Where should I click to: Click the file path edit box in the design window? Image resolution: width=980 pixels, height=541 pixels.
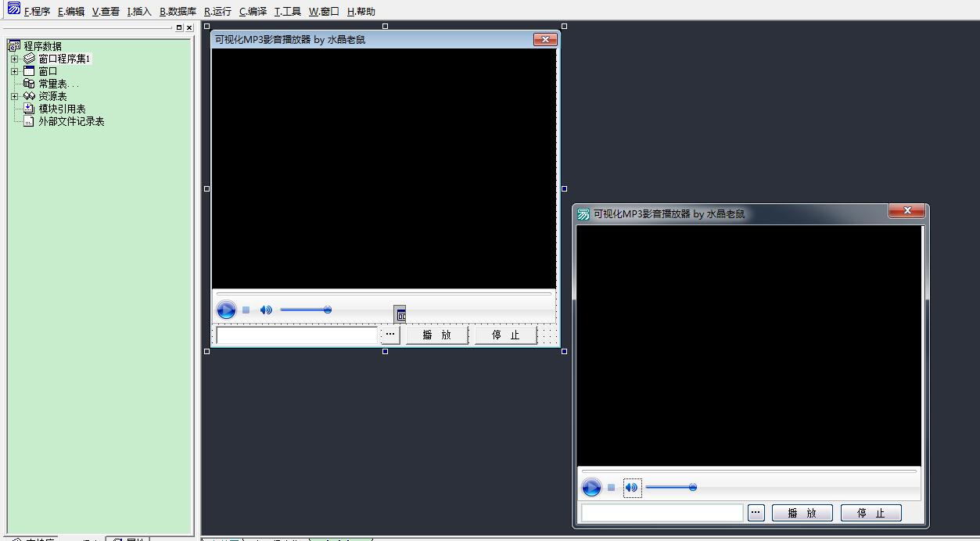297,335
